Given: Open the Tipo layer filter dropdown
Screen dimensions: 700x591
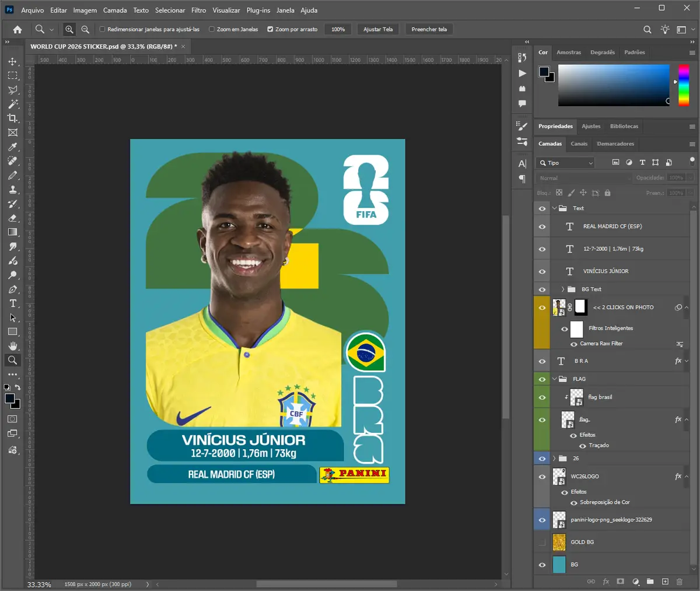Looking at the screenshot, I should click(x=566, y=163).
